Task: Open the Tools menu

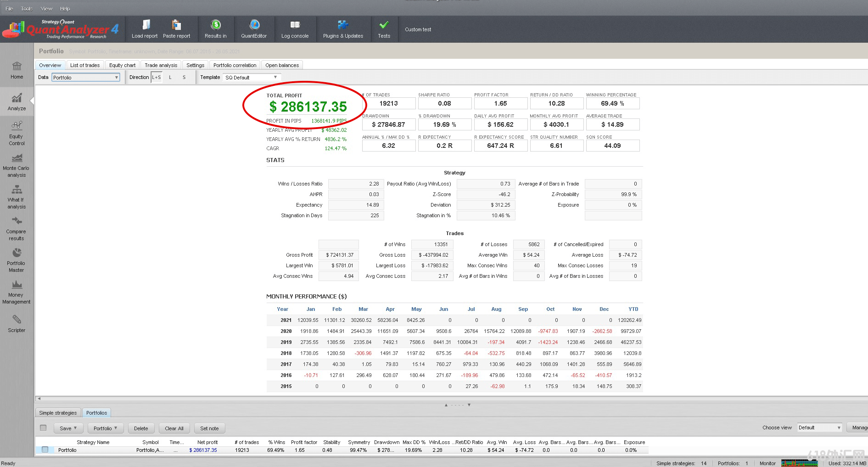Action: tap(27, 9)
